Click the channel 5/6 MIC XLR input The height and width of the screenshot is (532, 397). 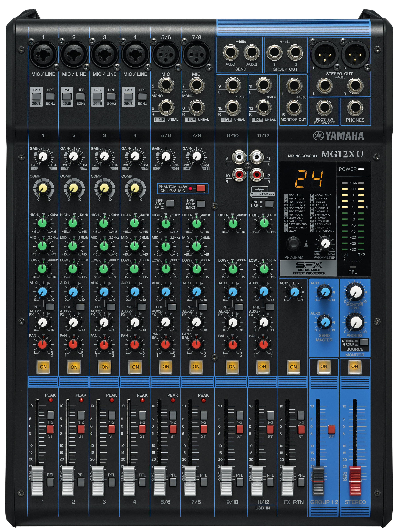(166, 54)
